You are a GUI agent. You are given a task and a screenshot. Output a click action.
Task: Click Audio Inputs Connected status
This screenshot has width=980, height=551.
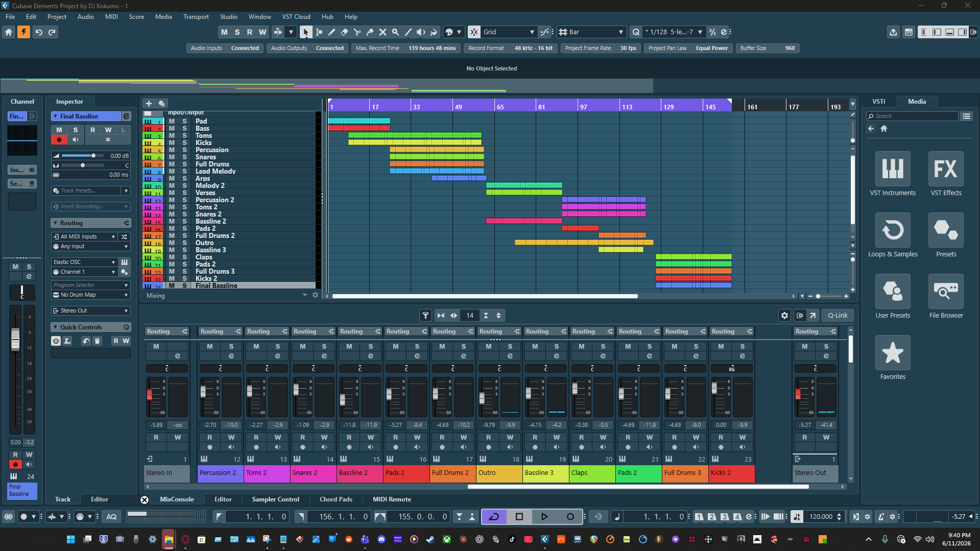225,48
